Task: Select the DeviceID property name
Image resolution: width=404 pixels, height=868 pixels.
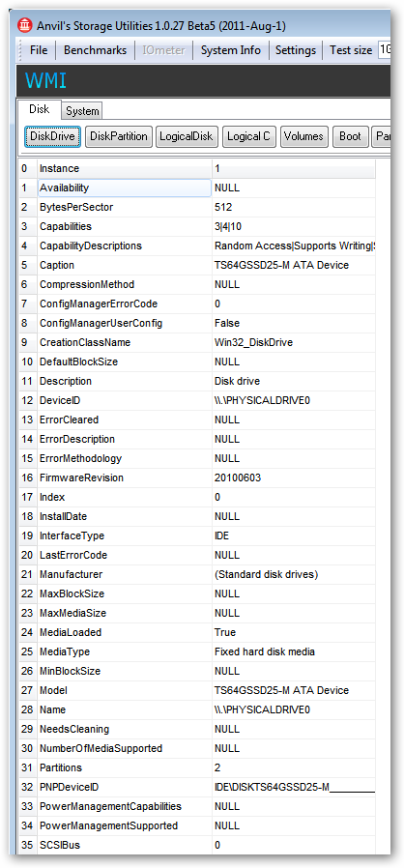Action: 60,400
